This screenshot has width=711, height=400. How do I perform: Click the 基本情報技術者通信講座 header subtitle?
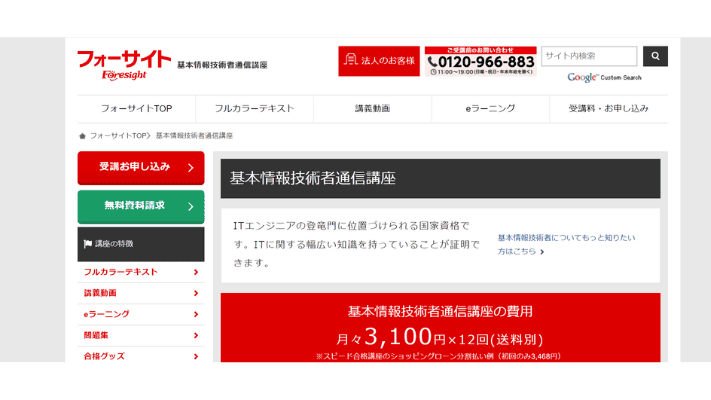(222, 65)
